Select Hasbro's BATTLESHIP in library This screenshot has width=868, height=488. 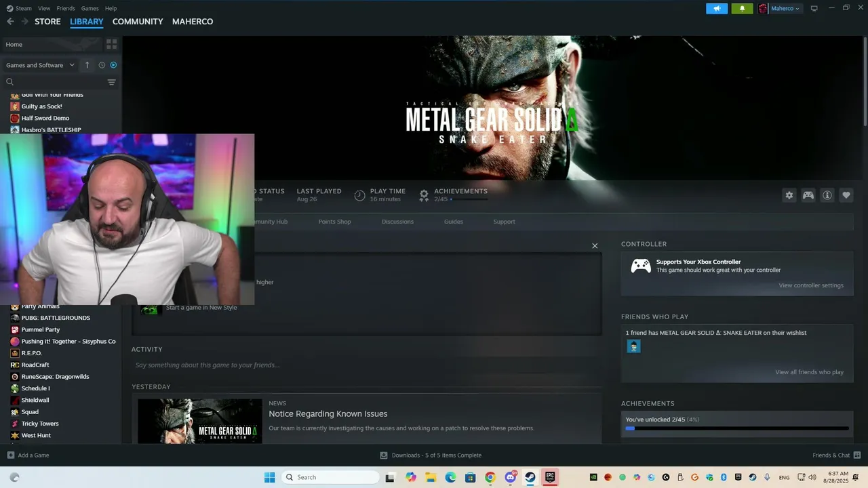coord(51,130)
